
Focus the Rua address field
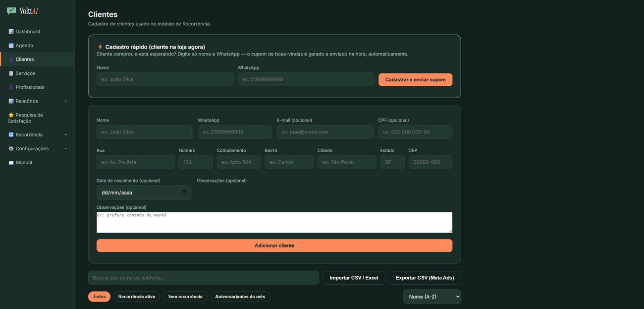[x=135, y=162]
